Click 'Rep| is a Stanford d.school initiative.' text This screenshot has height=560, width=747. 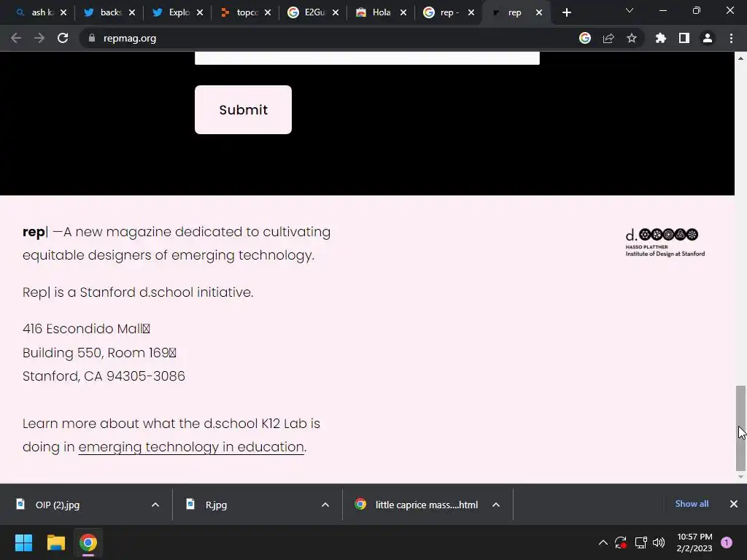(138, 292)
